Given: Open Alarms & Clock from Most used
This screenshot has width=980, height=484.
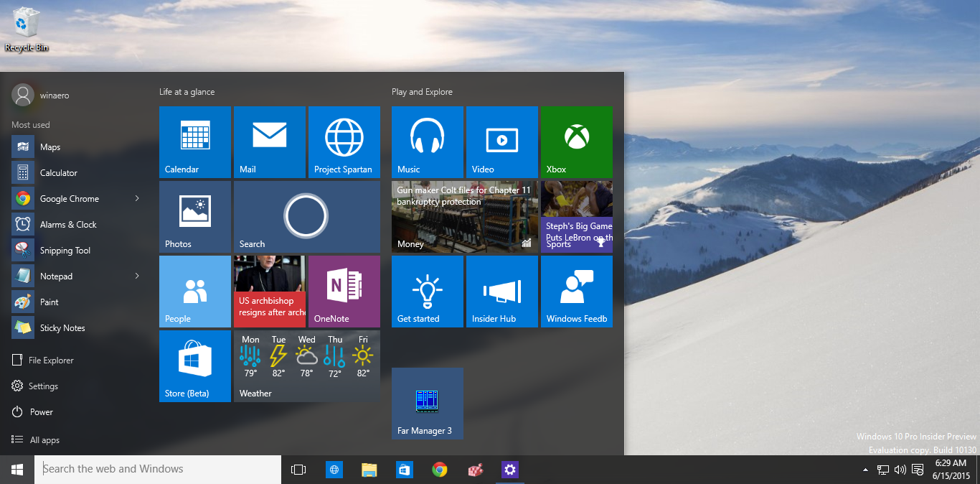Looking at the screenshot, I should coord(76,225).
